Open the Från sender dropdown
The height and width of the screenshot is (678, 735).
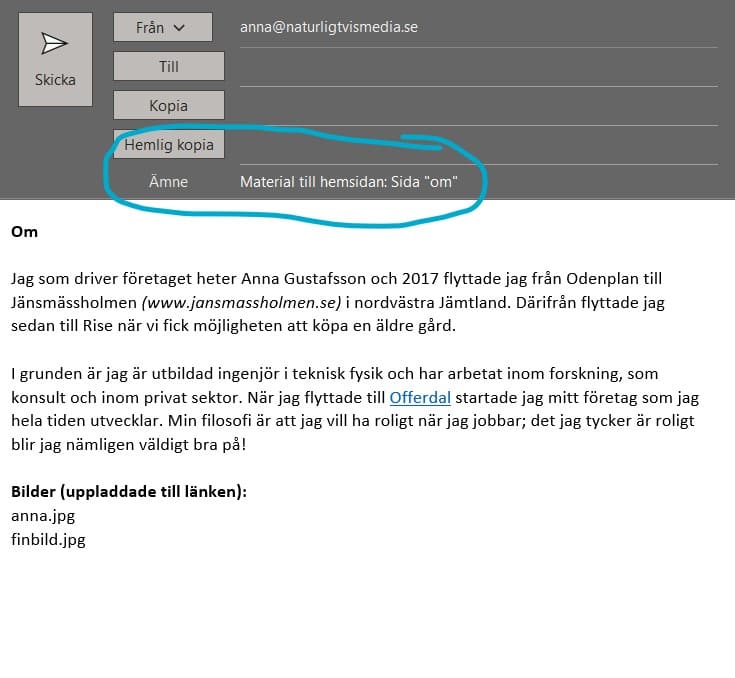tap(162, 28)
